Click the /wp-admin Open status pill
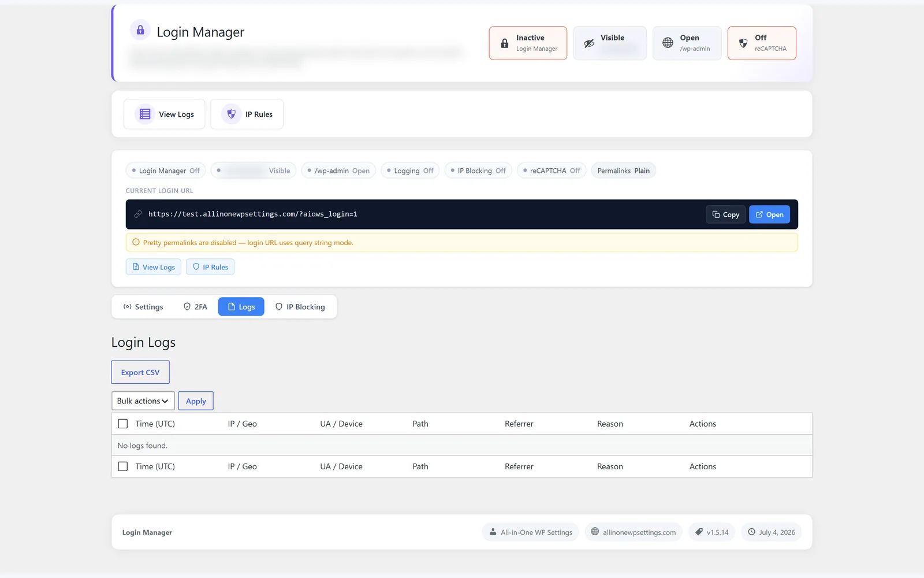The image size is (924, 578). click(339, 171)
